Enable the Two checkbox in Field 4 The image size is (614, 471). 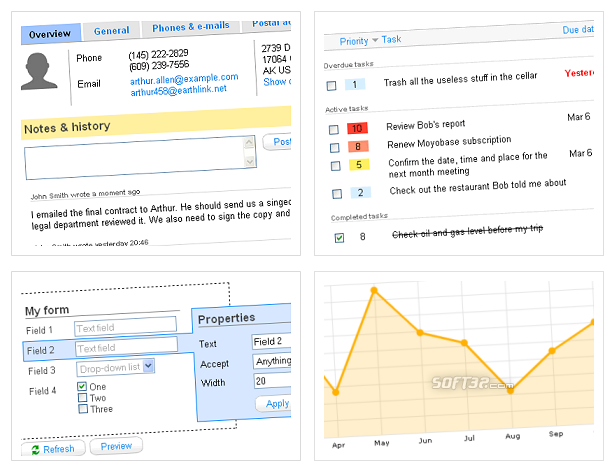click(x=83, y=398)
